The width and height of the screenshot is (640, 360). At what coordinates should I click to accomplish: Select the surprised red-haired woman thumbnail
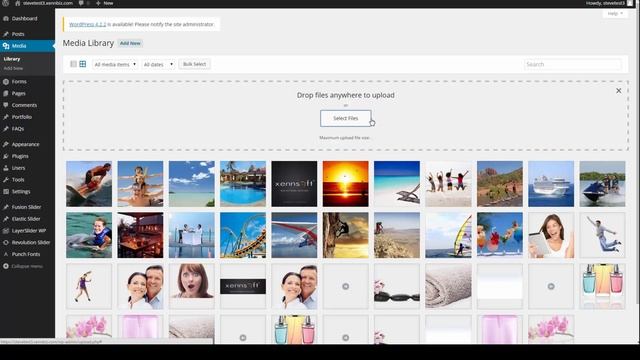click(x=191, y=286)
